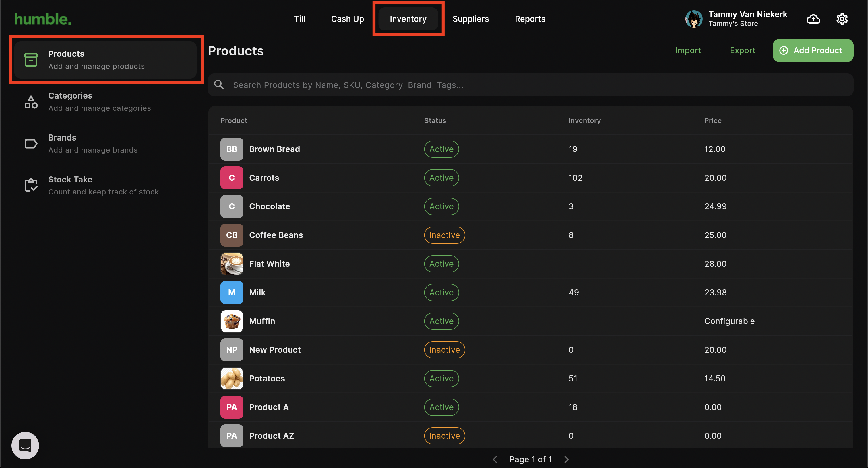Click the Price column header

[713, 120]
